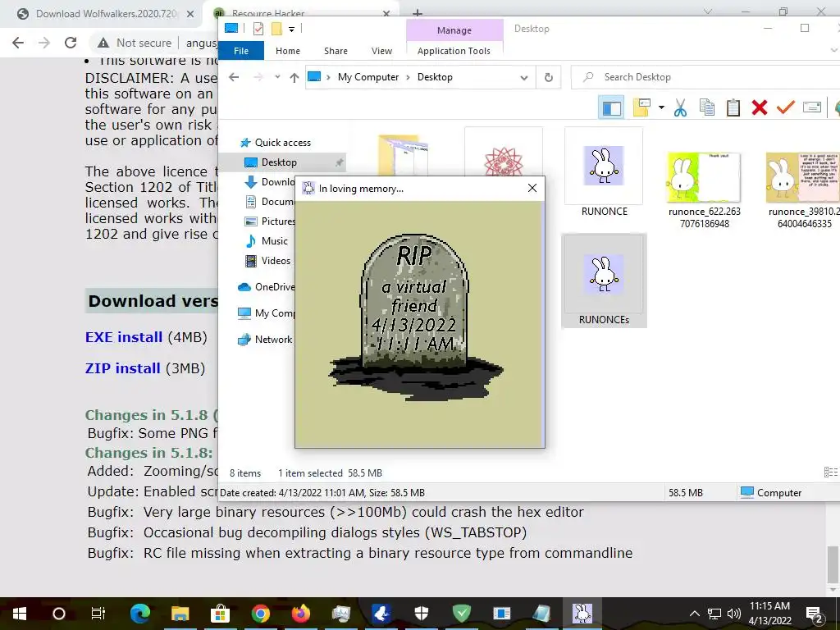This screenshot has width=840, height=630.
Task: Close the Download Wolfwalkers browser tab
Action: [x=190, y=14]
